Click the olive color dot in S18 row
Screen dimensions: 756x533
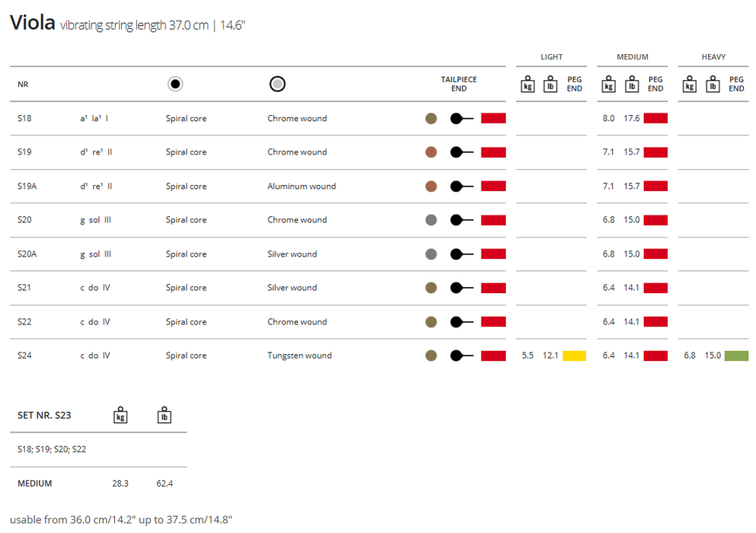pyautogui.click(x=431, y=119)
